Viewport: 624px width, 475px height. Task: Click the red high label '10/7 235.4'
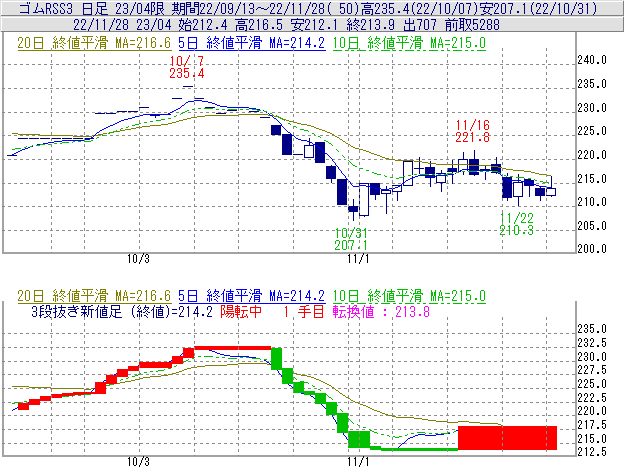tap(187, 67)
